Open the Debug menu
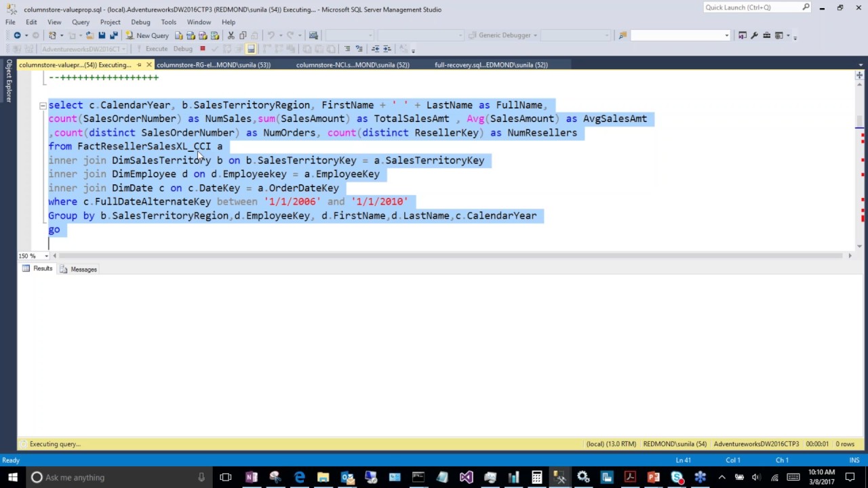The image size is (868, 488). pyautogui.click(x=140, y=22)
